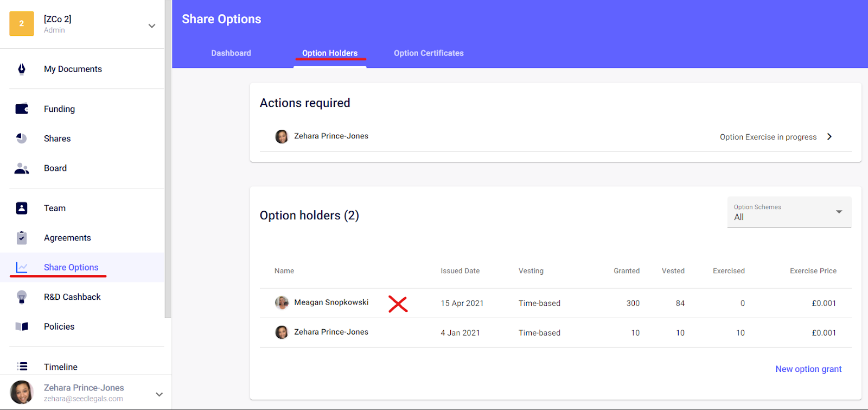Click the Funding wallet icon
The width and height of the screenshot is (868, 410).
click(22, 109)
